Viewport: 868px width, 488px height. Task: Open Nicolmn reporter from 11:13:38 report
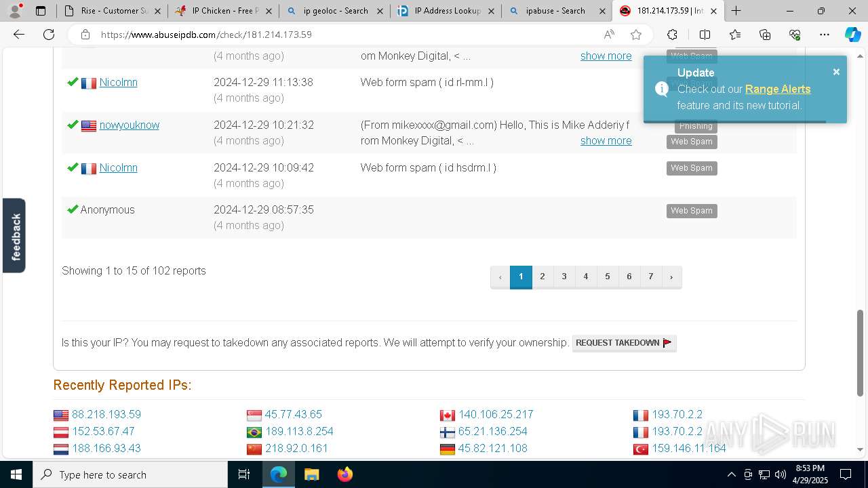[118, 82]
